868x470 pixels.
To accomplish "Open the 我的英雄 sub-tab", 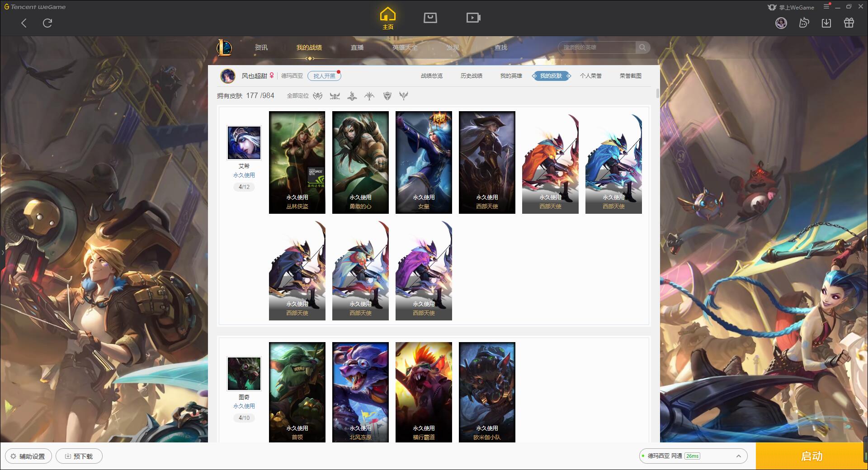I will coord(511,76).
